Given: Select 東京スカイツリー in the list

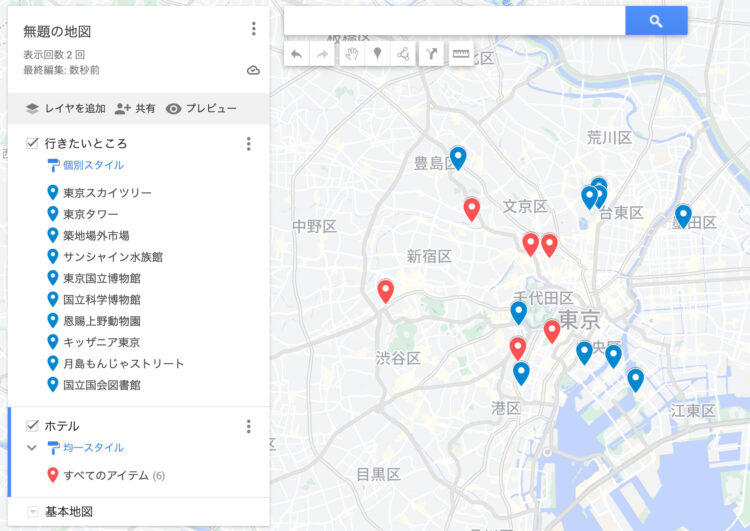Looking at the screenshot, I should click(x=99, y=193).
